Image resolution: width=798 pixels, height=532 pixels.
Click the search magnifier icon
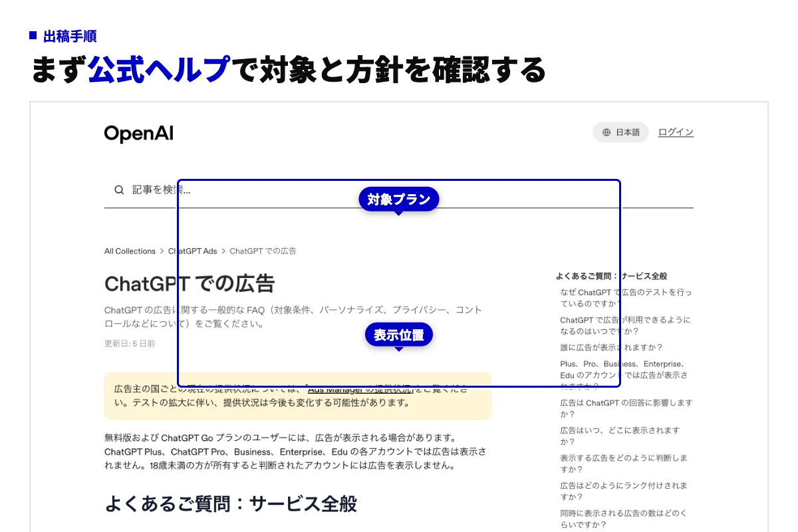coord(119,190)
